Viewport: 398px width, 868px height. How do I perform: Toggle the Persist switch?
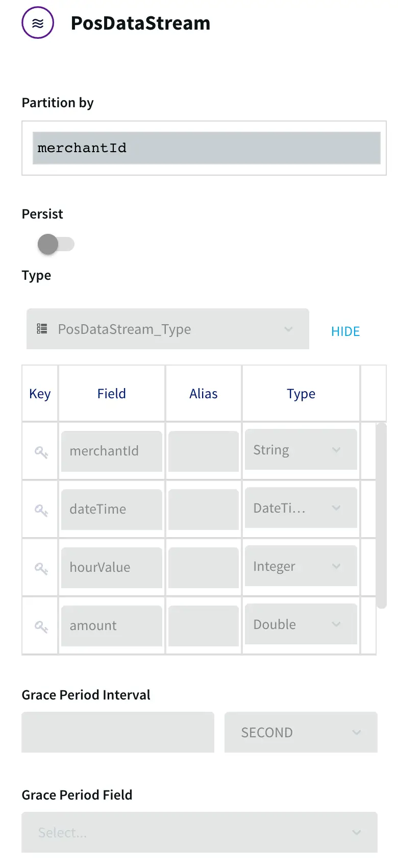[56, 244]
